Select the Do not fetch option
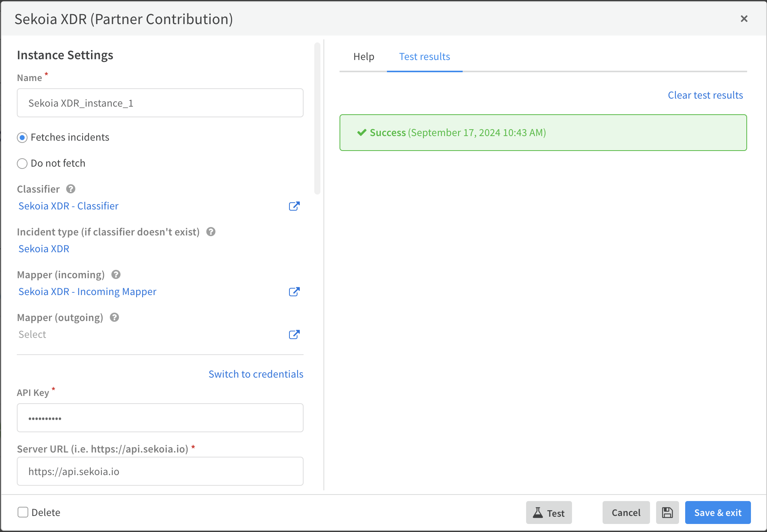 click(22, 164)
